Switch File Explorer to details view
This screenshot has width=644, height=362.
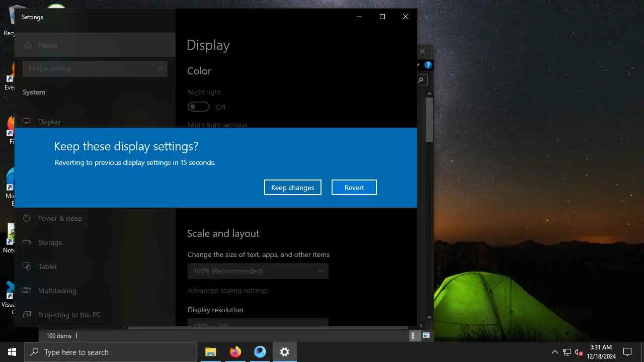click(415, 336)
